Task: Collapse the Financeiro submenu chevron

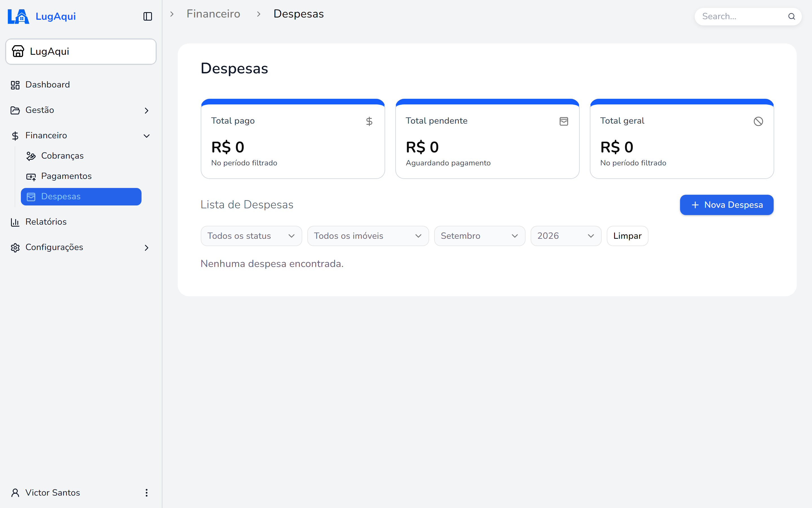Action: (x=147, y=136)
